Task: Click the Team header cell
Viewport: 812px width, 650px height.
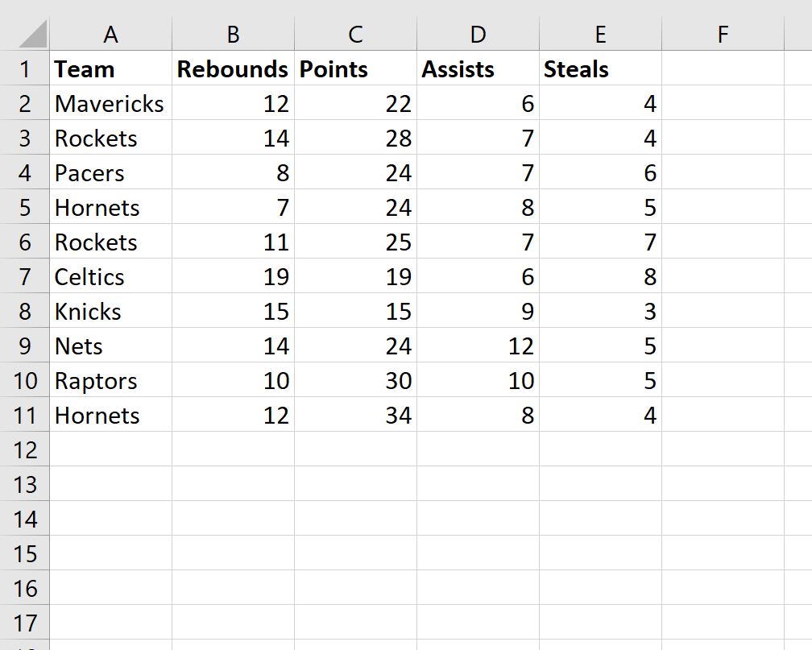Action: click(111, 68)
